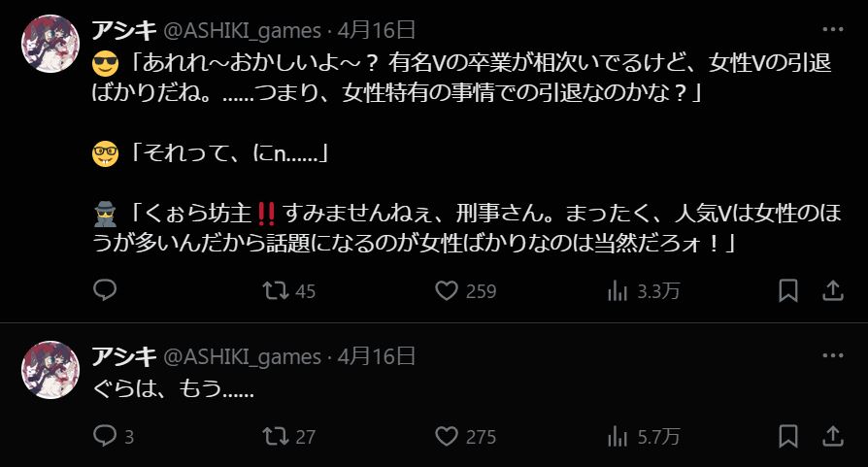Repost the second tweet with 27 reposts

tap(288, 437)
